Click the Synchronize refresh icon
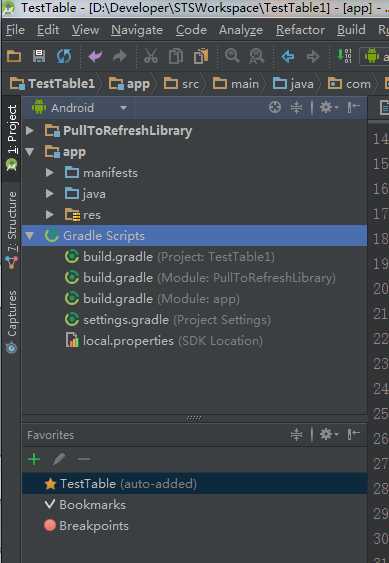Image resolution: width=389 pixels, height=563 pixels. click(64, 56)
